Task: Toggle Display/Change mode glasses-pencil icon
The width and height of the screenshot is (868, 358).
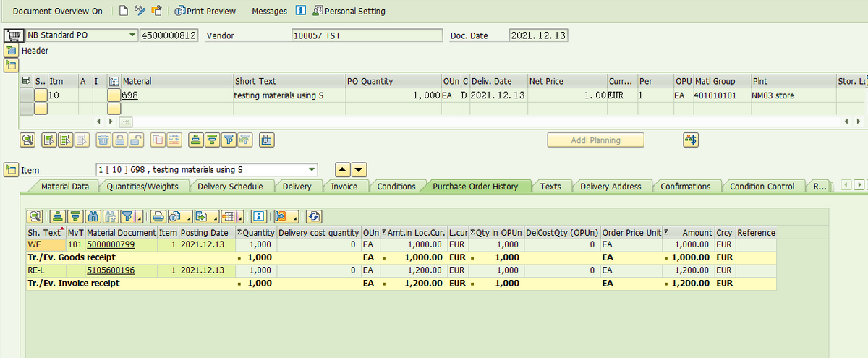Action: pyautogui.click(x=140, y=11)
